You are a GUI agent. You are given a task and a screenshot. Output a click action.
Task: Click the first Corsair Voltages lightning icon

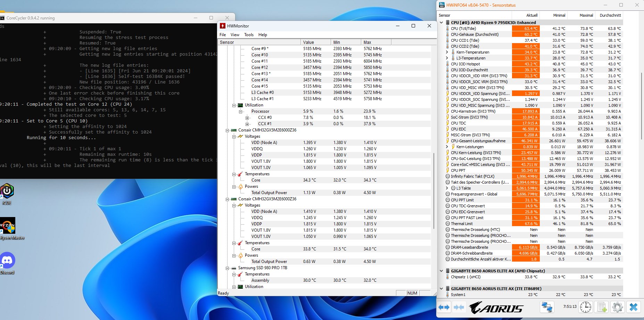[240, 136]
